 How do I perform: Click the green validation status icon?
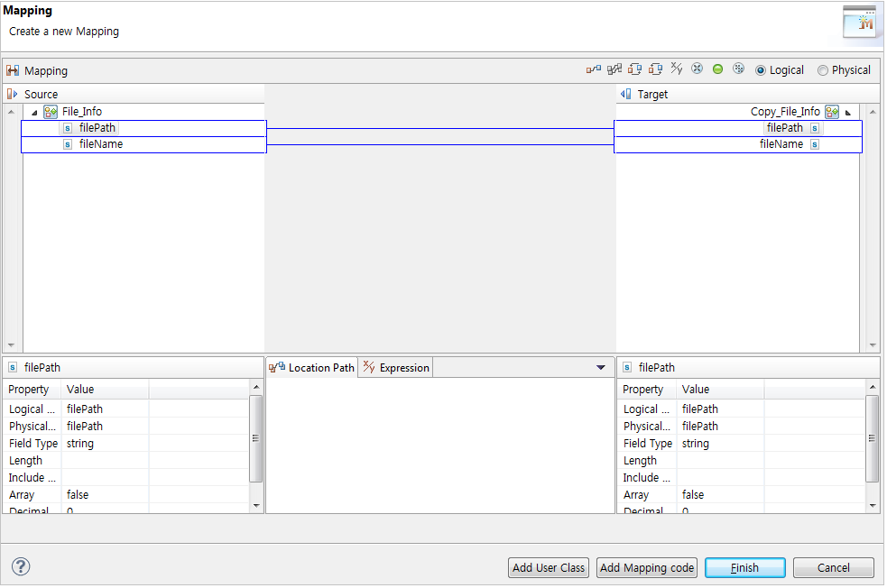pyautogui.click(x=717, y=69)
